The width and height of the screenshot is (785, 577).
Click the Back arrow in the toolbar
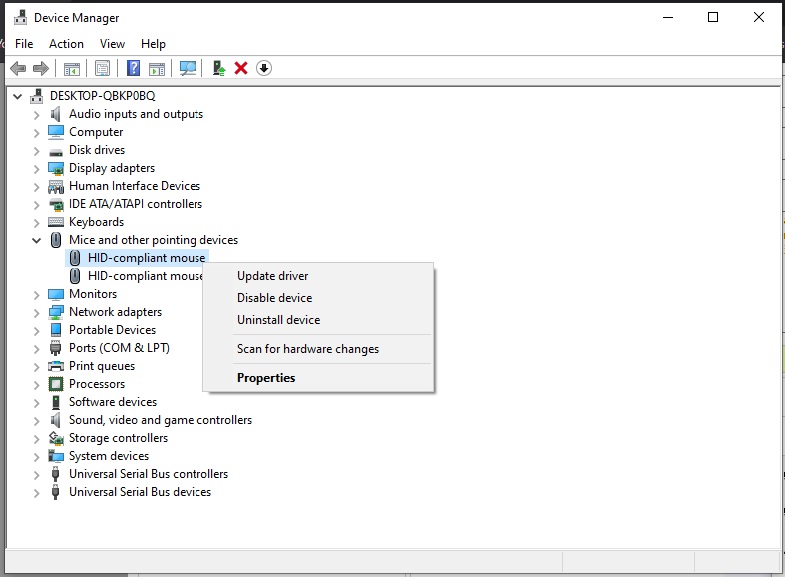(x=17, y=68)
